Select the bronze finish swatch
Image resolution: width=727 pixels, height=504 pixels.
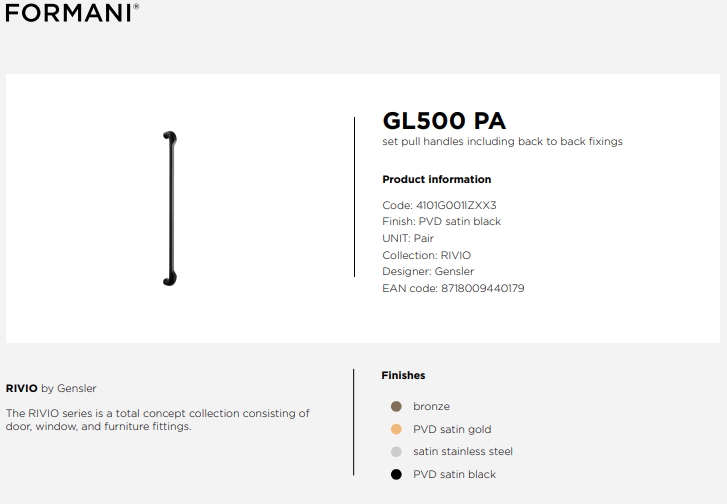pyautogui.click(x=396, y=407)
